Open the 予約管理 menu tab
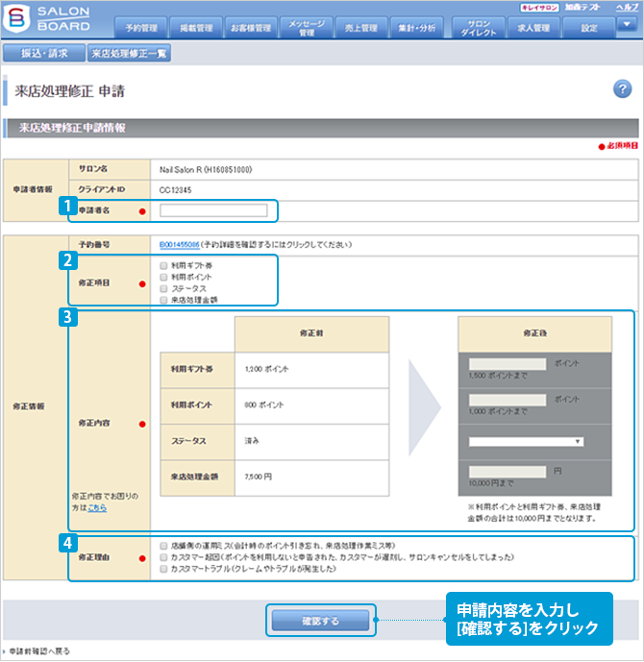This screenshot has height=662, width=644. 141,28
